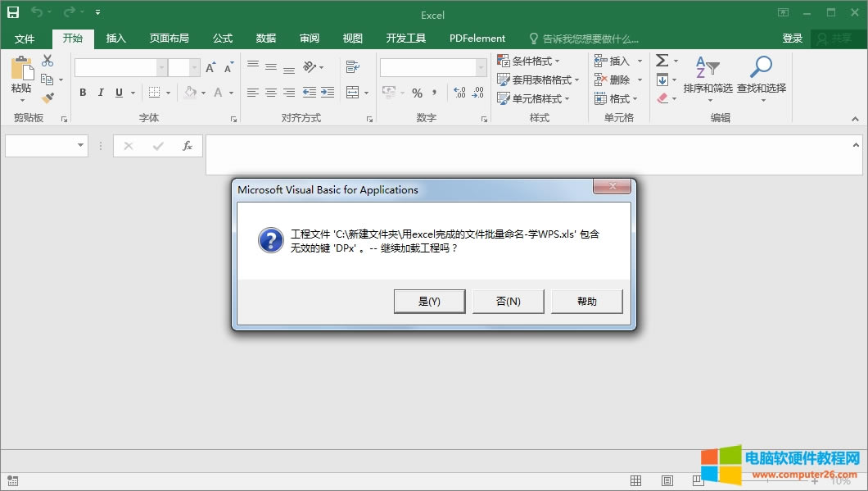Click the AutoSum (Σ) icon
Viewport: 868px width, 491px height.
pos(662,60)
